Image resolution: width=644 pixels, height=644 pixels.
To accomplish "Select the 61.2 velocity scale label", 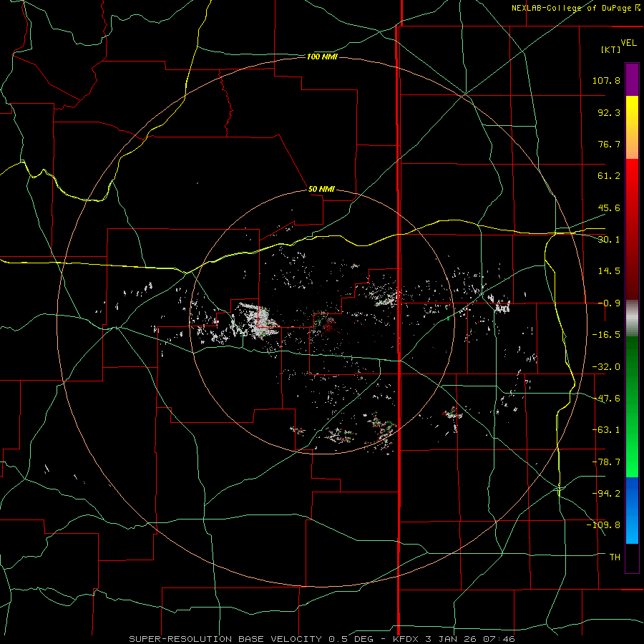I will click(609, 176).
